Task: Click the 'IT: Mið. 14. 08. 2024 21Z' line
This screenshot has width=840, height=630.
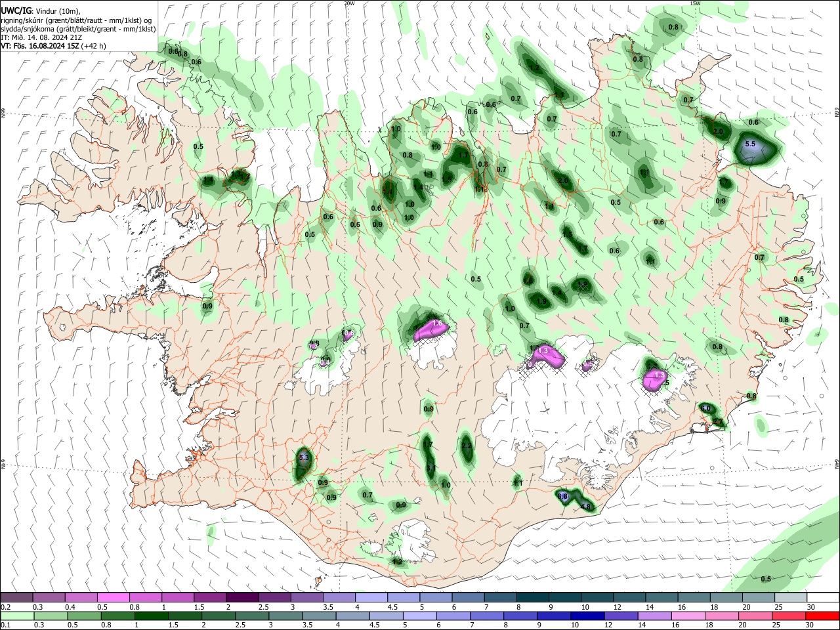Action: (41, 37)
